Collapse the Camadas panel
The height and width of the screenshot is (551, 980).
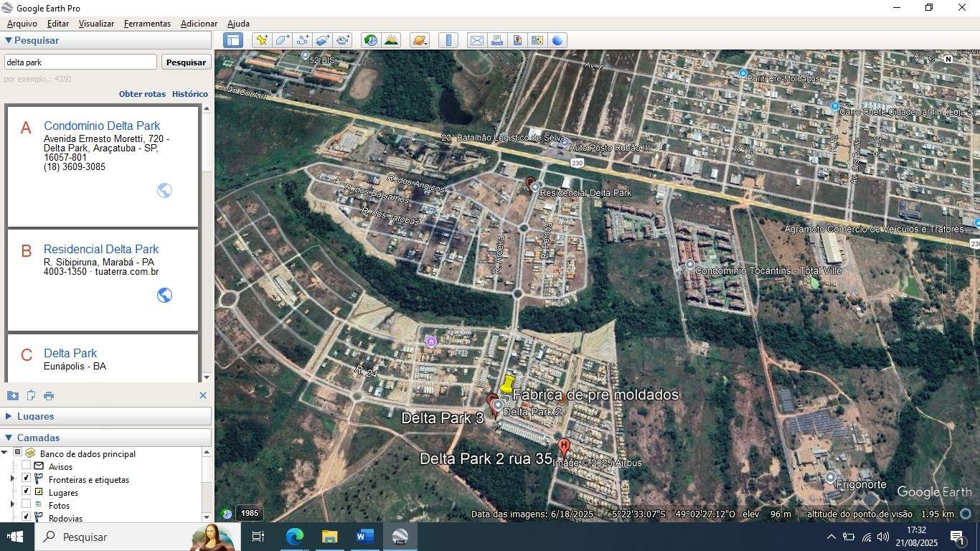(7, 438)
